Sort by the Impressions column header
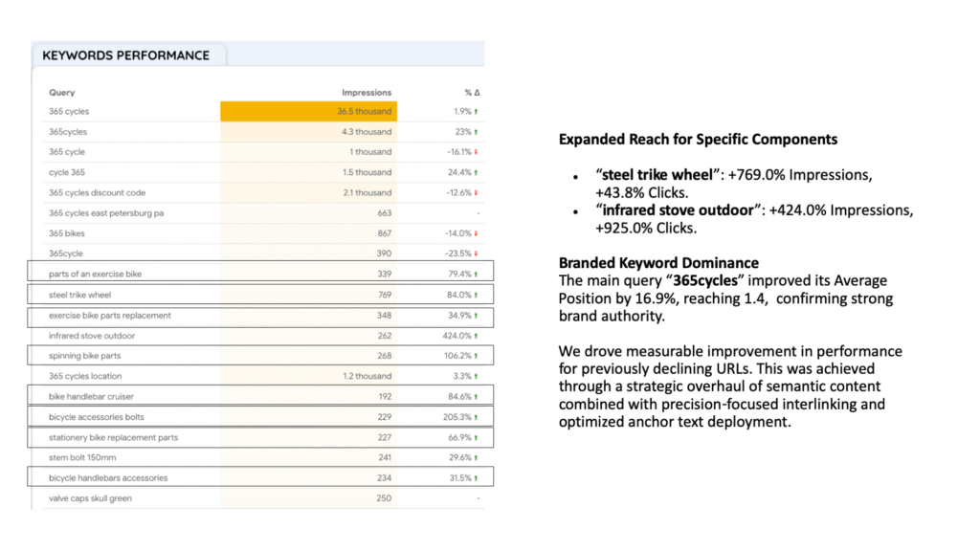Screen dimensions: 980x551 [x=367, y=93]
